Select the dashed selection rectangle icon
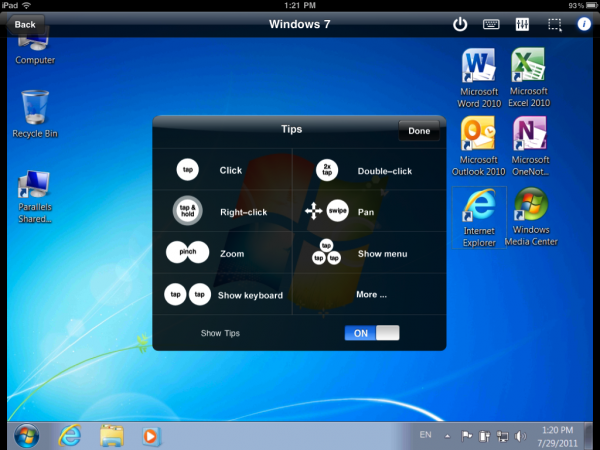Image resolution: width=600 pixels, height=450 pixels. click(x=554, y=25)
